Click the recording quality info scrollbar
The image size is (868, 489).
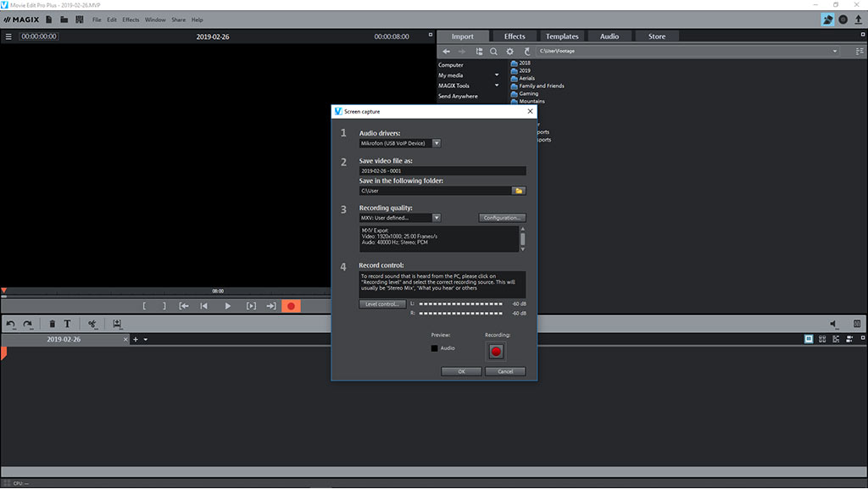pos(522,239)
